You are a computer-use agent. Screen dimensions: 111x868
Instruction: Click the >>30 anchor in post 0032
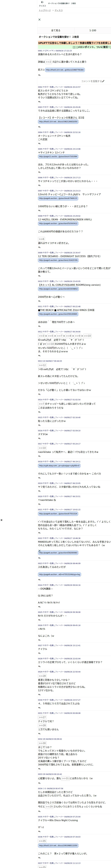(x=42, y=743)
